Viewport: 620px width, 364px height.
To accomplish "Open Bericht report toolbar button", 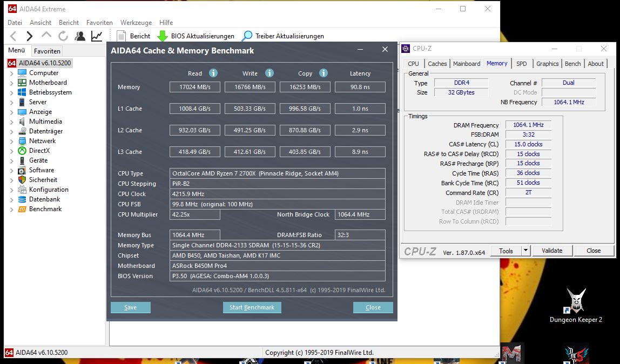I will pyautogui.click(x=133, y=36).
